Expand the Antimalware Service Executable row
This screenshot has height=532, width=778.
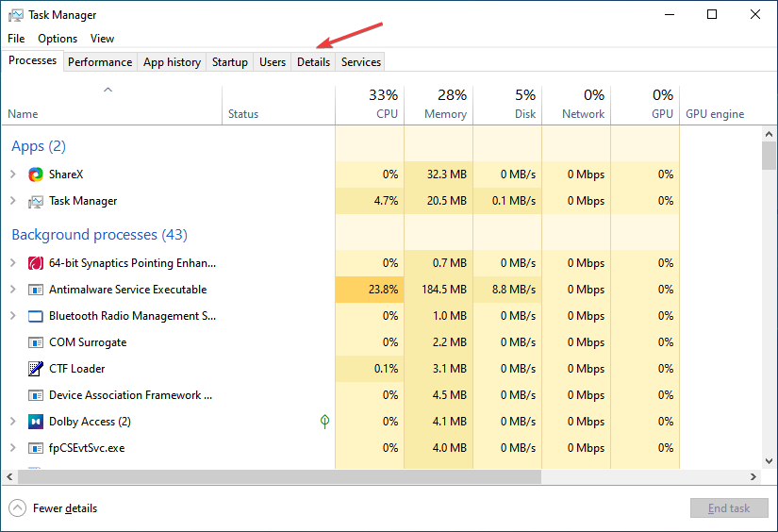(x=13, y=290)
